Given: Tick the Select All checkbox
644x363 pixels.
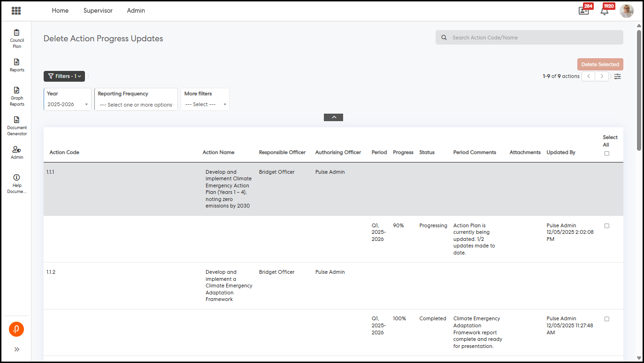Looking at the screenshot, I should [606, 154].
